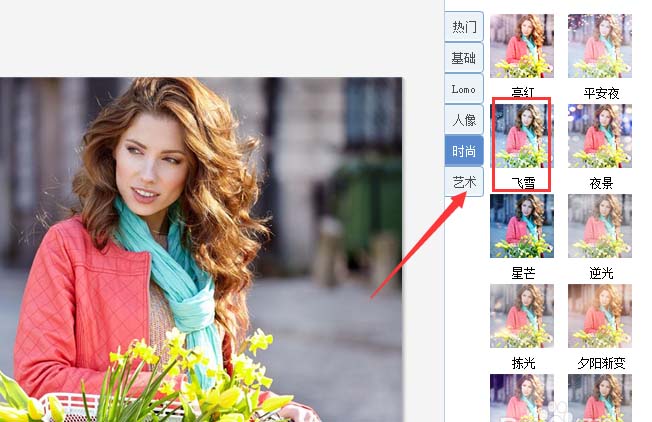Apply the filter thumbnail left of 平安夜

pyautogui.click(x=522, y=46)
